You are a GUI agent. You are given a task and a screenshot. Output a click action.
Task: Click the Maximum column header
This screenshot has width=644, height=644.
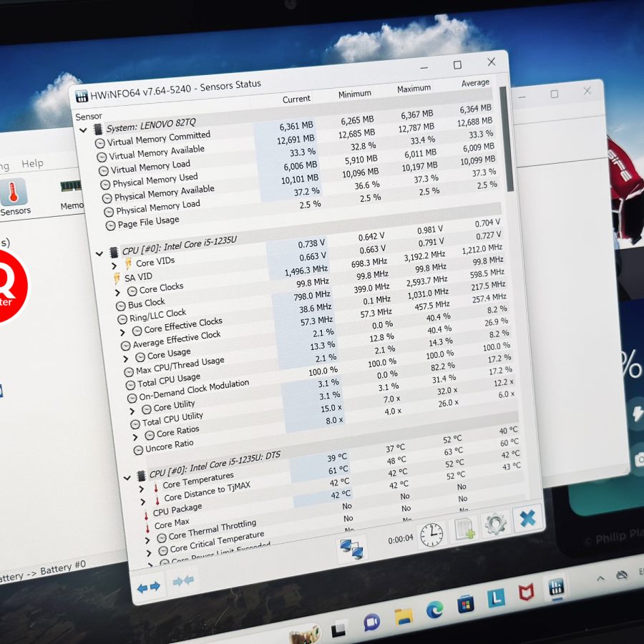[414, 88]
